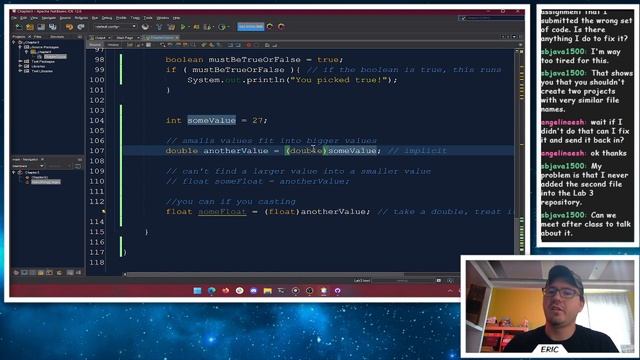Click the Save All toolbar icon
The width and height of the screenshot is (640, 360).
[x=53, y=27]
